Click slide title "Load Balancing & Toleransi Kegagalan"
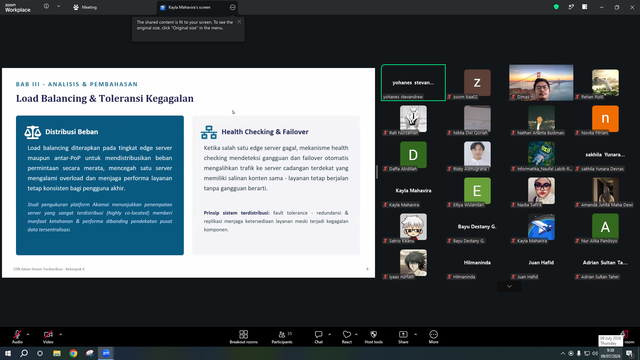Image resolution: width=640 pixels, height=360 pixels. pos(104,98)
